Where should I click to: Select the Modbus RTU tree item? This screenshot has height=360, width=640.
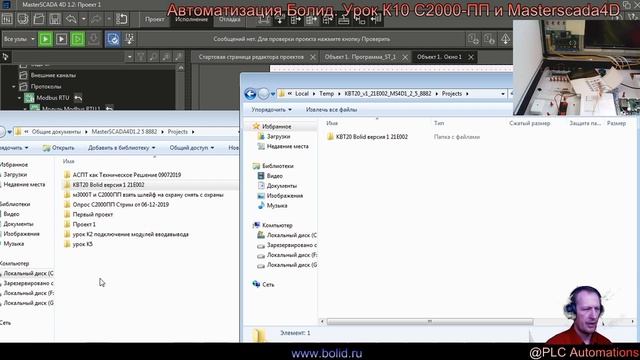[x=53, y=98]
